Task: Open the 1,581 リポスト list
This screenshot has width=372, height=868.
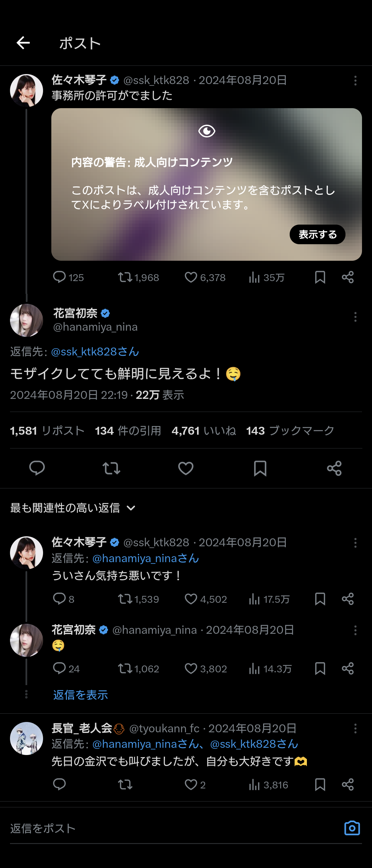Action: (47, 431)
